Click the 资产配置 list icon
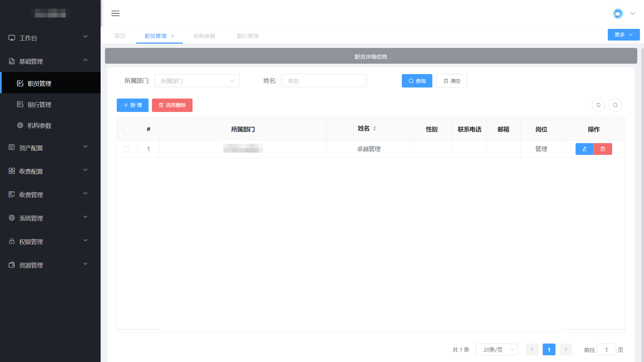Image resolution: width=644 pixels, height=362 pixels. pyautogui.click(x=12, y=147)
